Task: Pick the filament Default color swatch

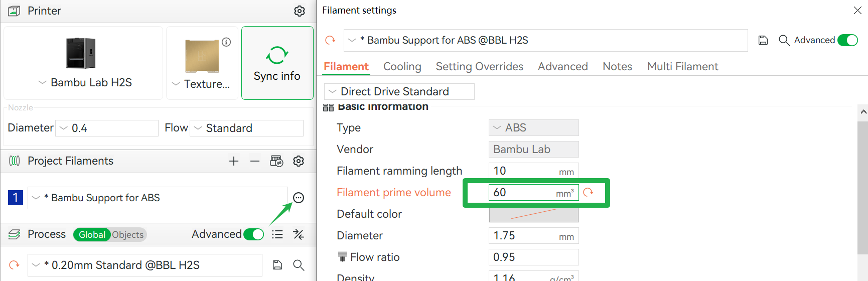Action: tap(533, 214)
